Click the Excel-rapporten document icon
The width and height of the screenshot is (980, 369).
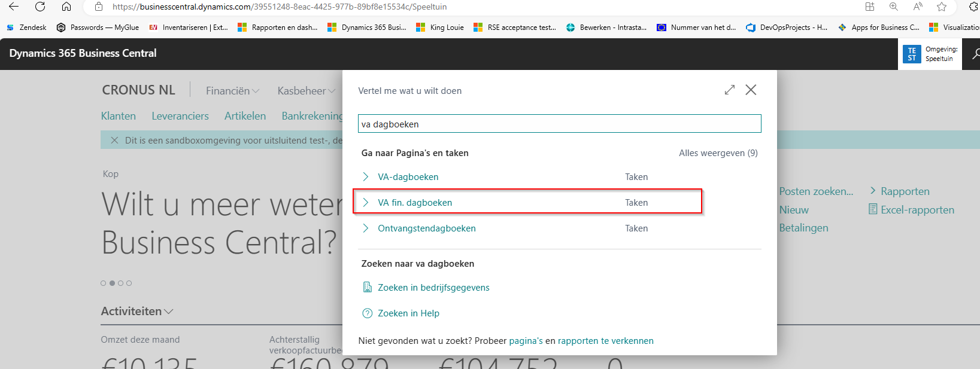[873, 209]
